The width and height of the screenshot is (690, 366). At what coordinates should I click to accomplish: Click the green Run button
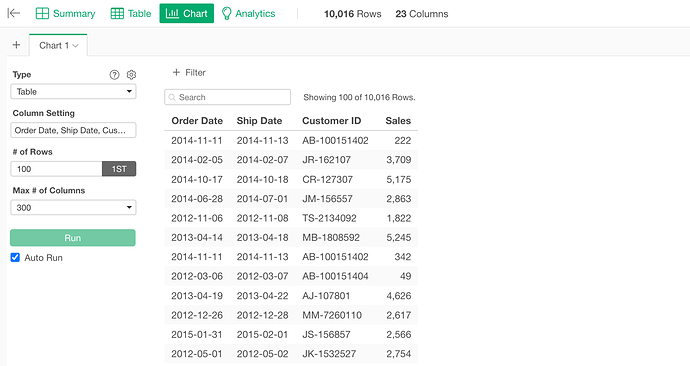73,238
